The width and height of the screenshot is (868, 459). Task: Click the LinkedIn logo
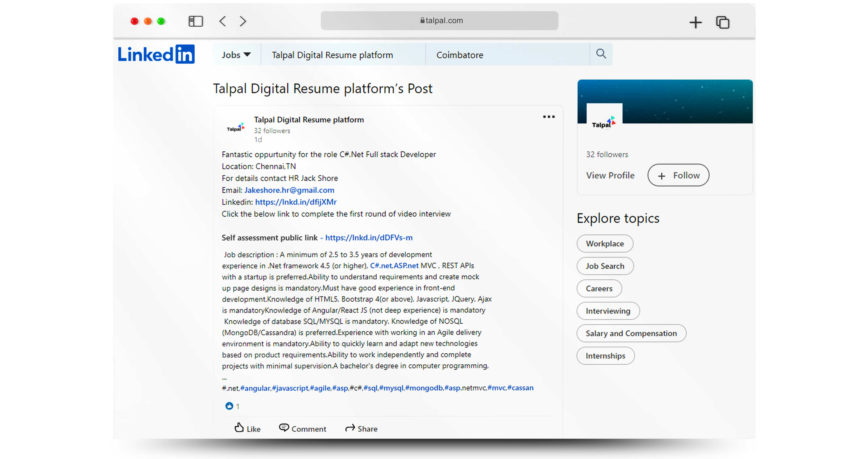pyautogui.click(x=156, y=54)
